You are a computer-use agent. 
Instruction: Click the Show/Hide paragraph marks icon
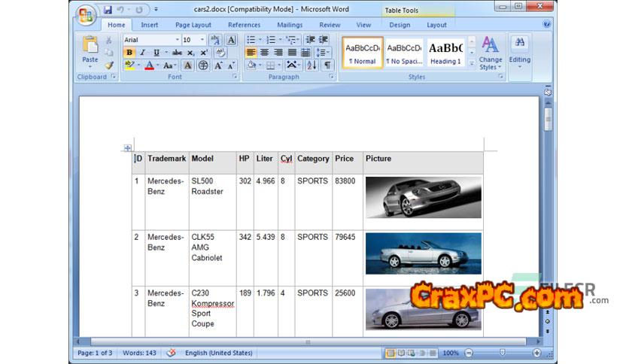pyautogui.click(x=327, y=65)
